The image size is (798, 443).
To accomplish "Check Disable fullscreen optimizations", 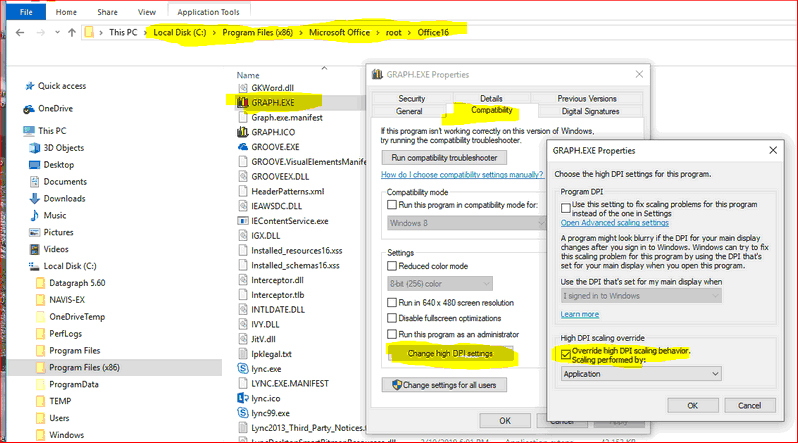I will point(392,318).
